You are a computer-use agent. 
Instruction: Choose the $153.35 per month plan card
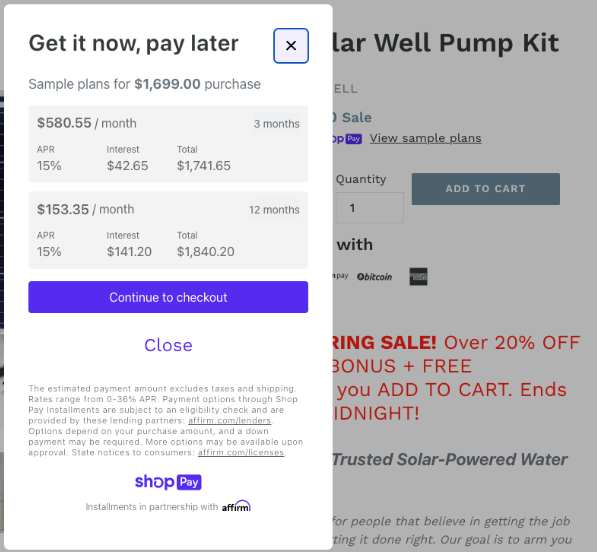pos(168,230)
